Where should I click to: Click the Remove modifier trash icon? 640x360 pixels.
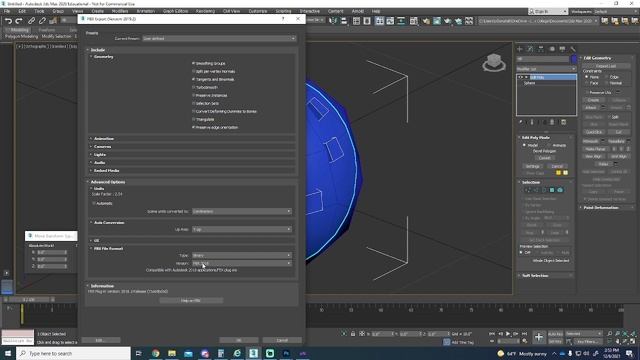[x=552, y=122]
